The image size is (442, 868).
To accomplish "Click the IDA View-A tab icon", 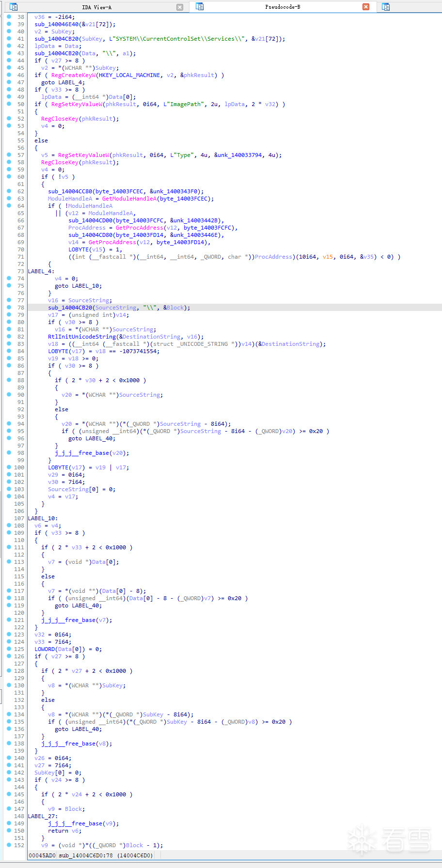I will click(x=14, y=7).
